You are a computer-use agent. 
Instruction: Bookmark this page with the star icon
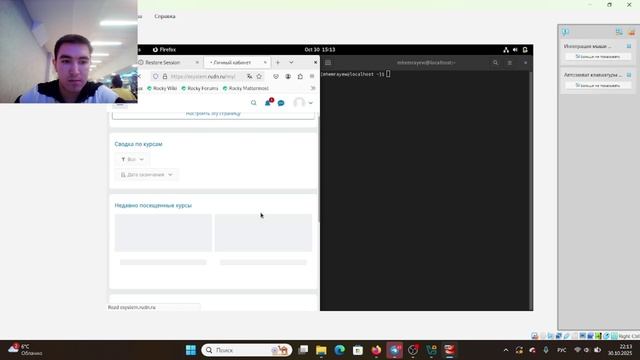coord(259,76)
